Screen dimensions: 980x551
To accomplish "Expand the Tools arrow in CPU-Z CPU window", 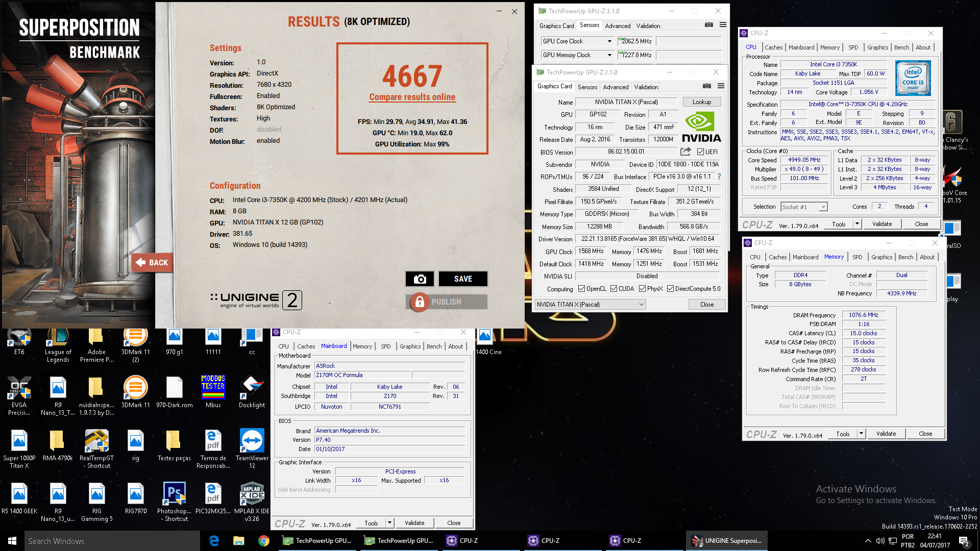I will pyautogui.click(x=857, y=224).
